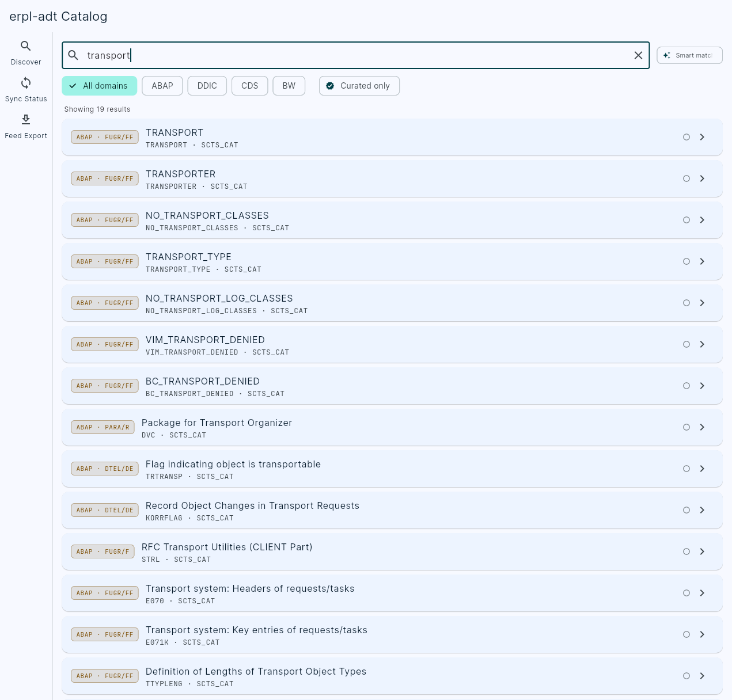
Task: Click the status circle on TTYPLENG row
Action: pos(687,676)
